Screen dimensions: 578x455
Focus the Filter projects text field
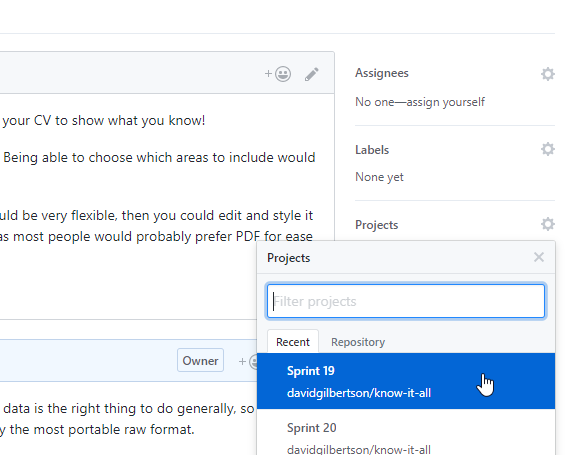406,301
